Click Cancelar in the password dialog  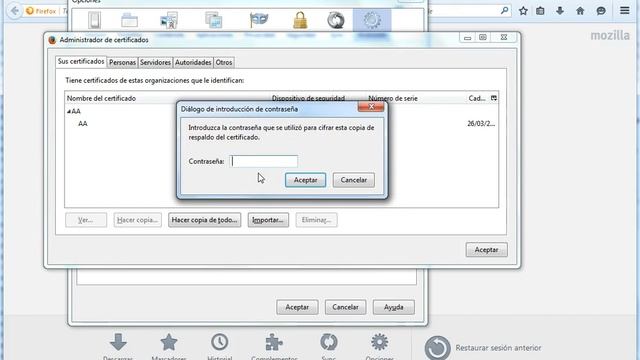[353, 180]
